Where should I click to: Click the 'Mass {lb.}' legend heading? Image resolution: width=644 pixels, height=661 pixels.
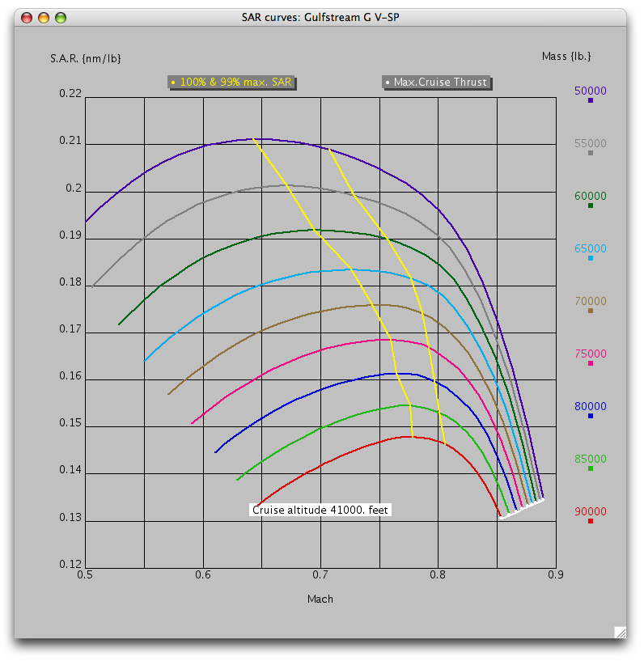(x=566, y=56)
